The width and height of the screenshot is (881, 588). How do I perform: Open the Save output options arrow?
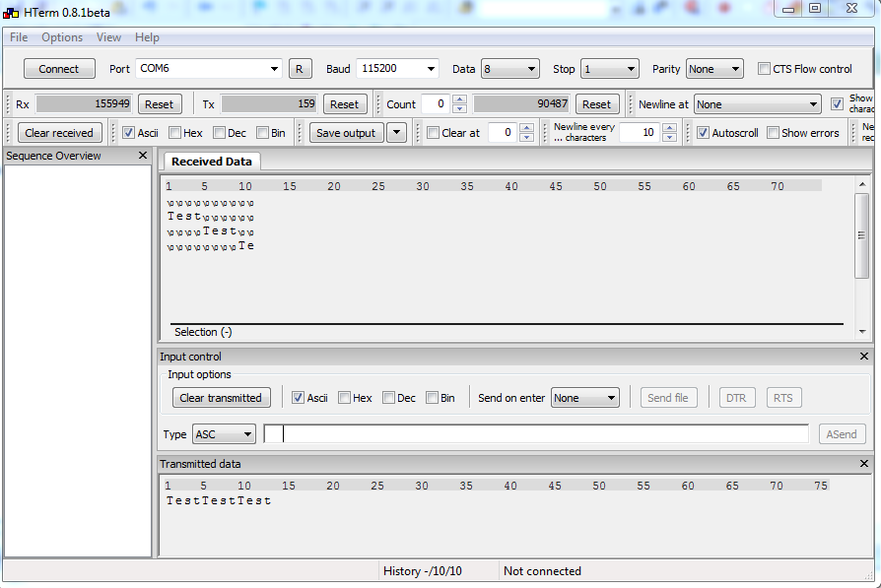coord(398,132)
